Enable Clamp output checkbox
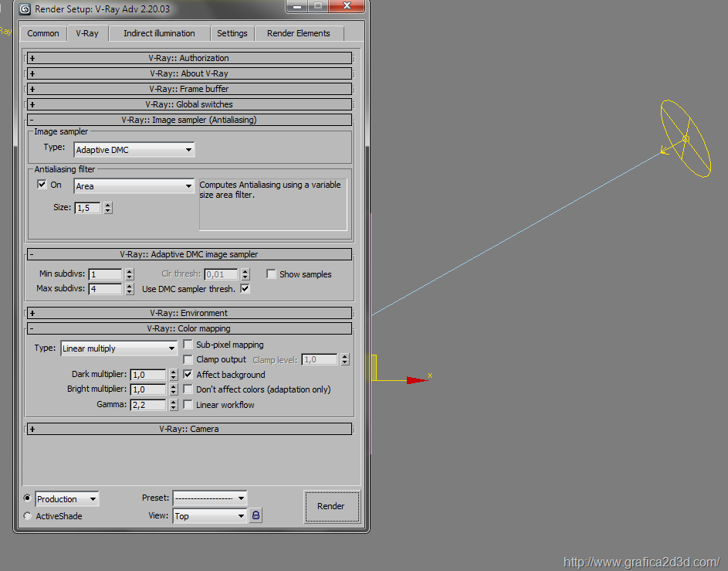This screenshot has width=728, height=571. 188,359
